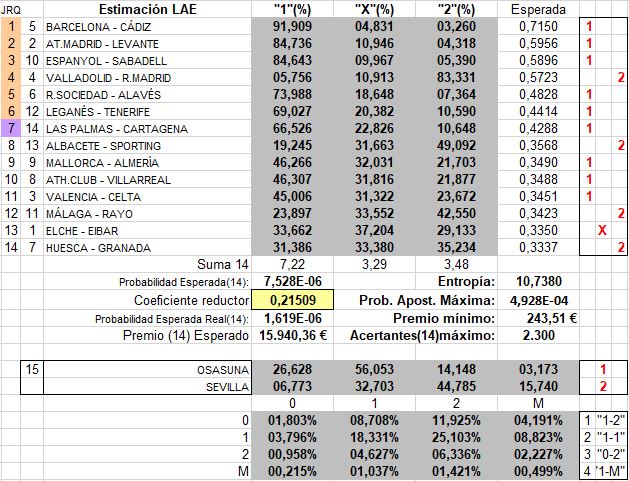Click the VALLADOLID - R.MADRID match cell
This screenshot has width=629, height=481.
(x=148, y=77)
